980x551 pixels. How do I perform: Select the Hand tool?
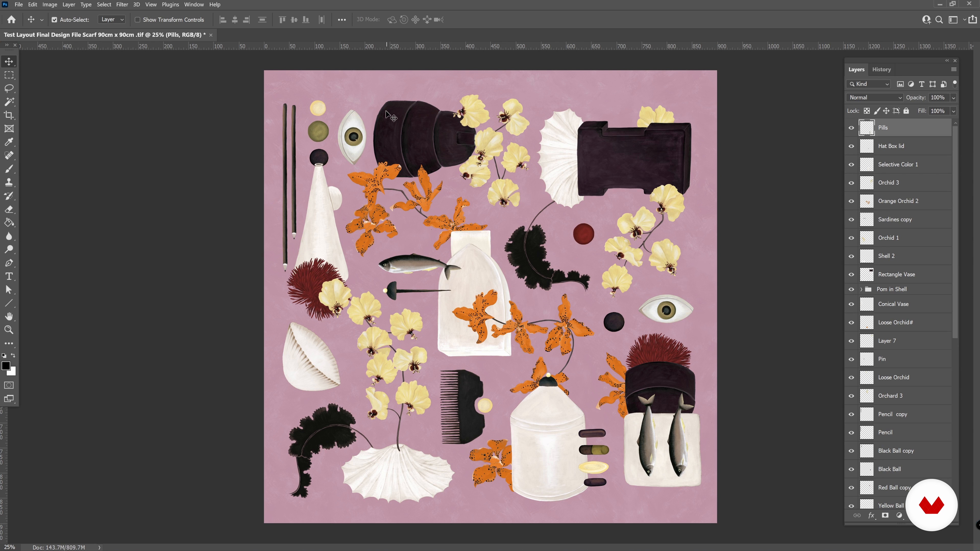(x=9, y=316)
